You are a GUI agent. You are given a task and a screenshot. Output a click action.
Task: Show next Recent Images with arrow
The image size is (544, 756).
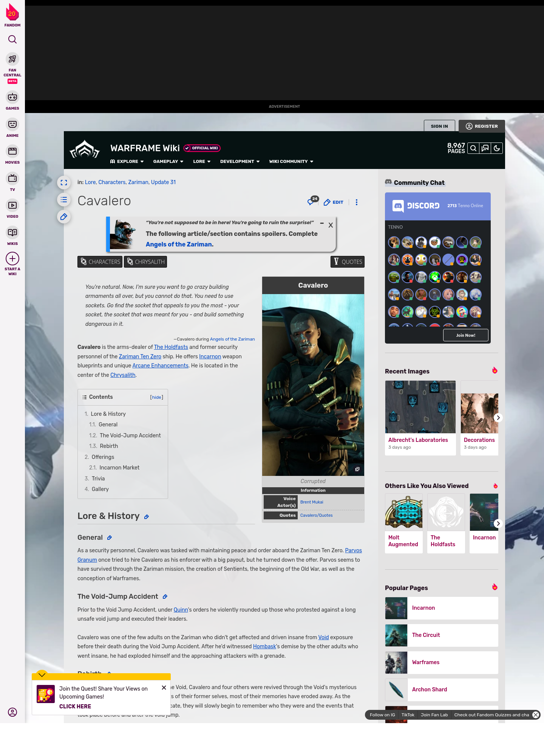click(498, 418)
